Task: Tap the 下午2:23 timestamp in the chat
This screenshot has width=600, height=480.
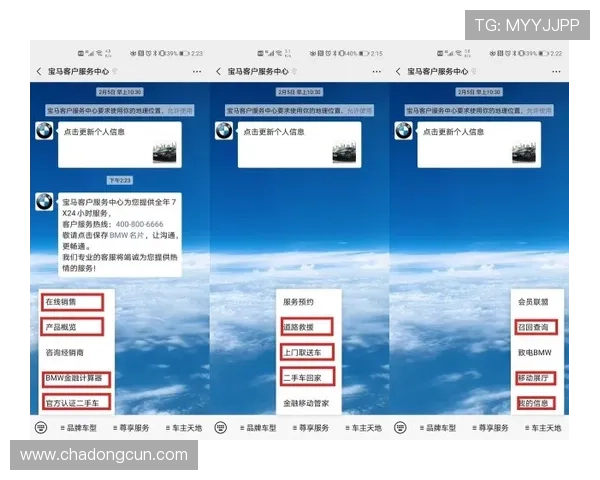Action: [120, 180]
